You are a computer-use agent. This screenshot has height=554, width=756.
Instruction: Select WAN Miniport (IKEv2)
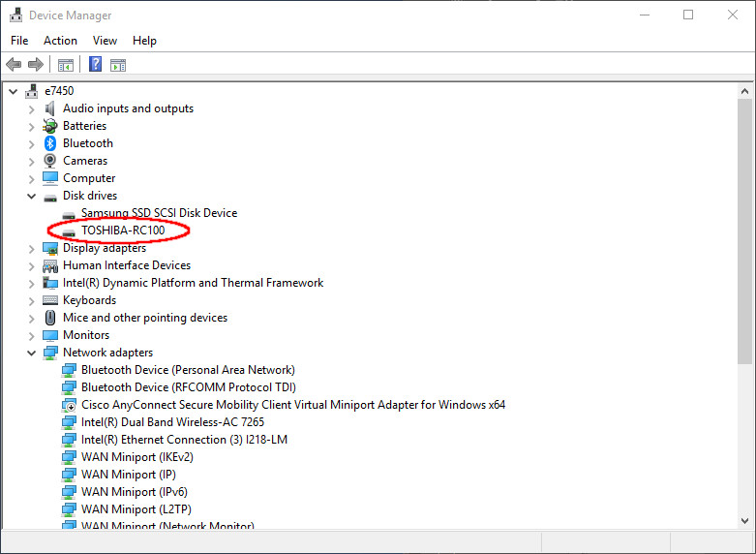[137, 457]
